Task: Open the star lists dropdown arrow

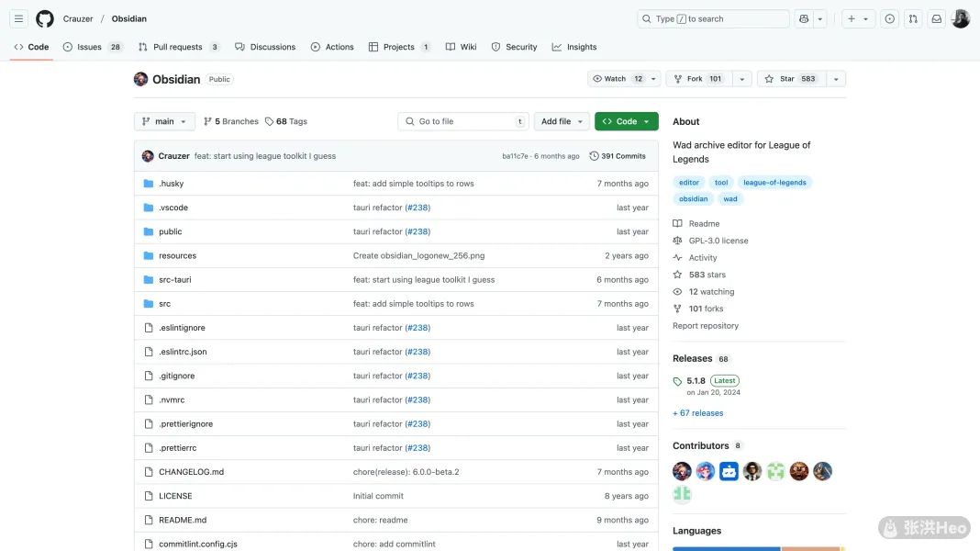Action: [x=835, y=79]
